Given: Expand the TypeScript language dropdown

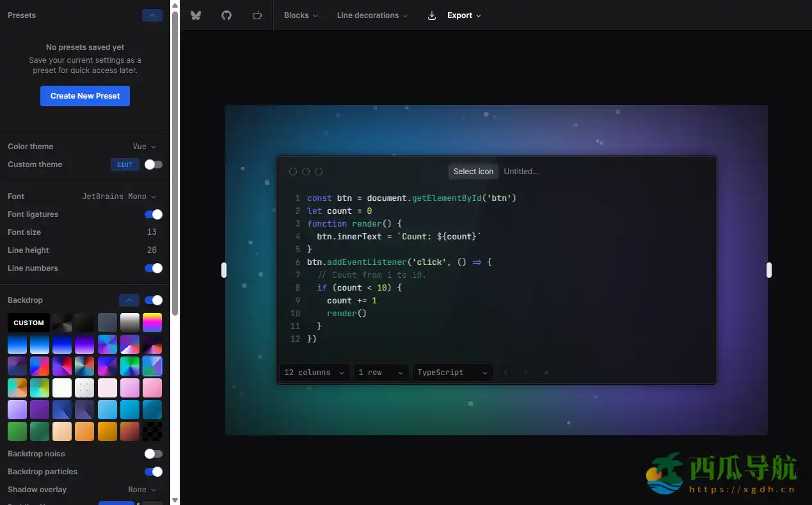Looking at the screenshot, I should [452, 373].
